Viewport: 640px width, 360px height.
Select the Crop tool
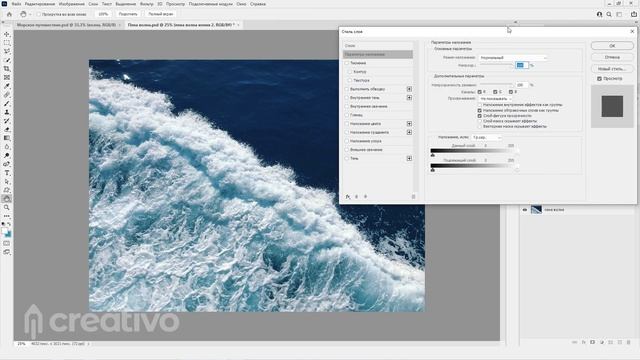(x=7, y=69)
